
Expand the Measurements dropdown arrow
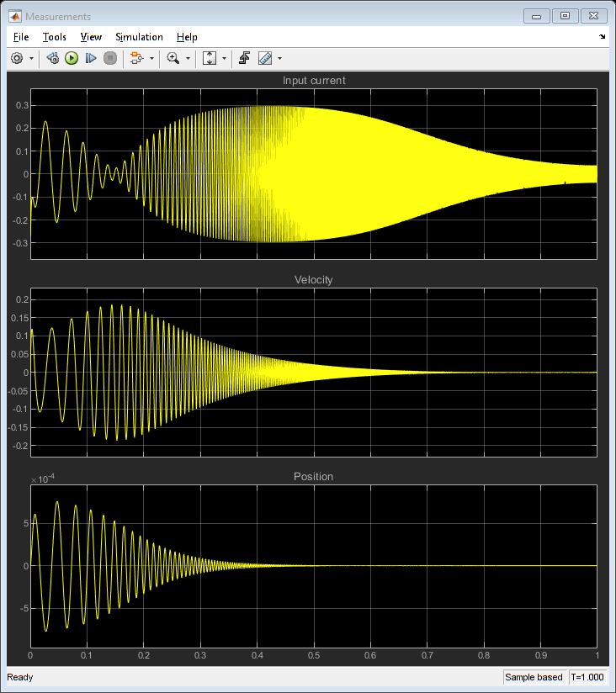pyautogui.click(x=279, y=58)
